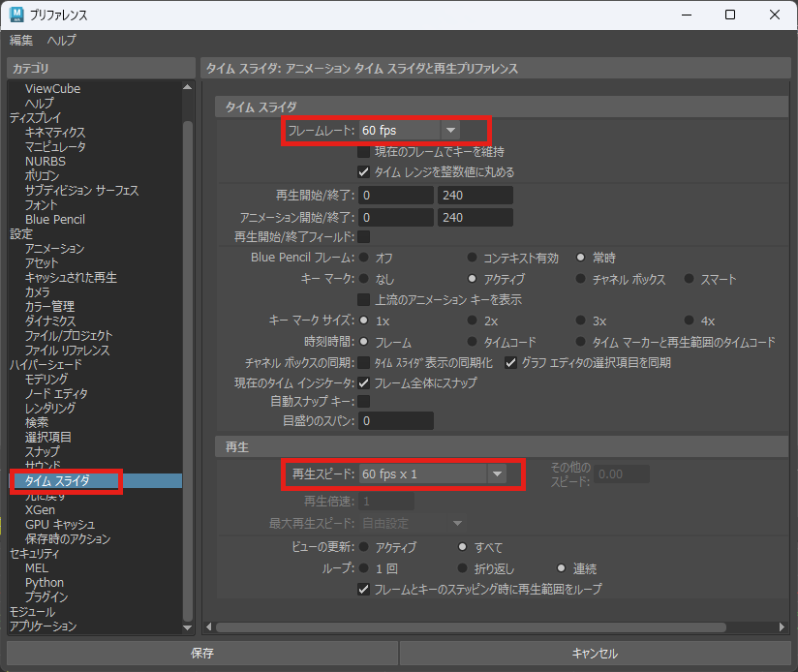The image size is (798, 672).
Task: Enable 再生開始/終了フィールド checkbox
Action: tap(363, 236)
